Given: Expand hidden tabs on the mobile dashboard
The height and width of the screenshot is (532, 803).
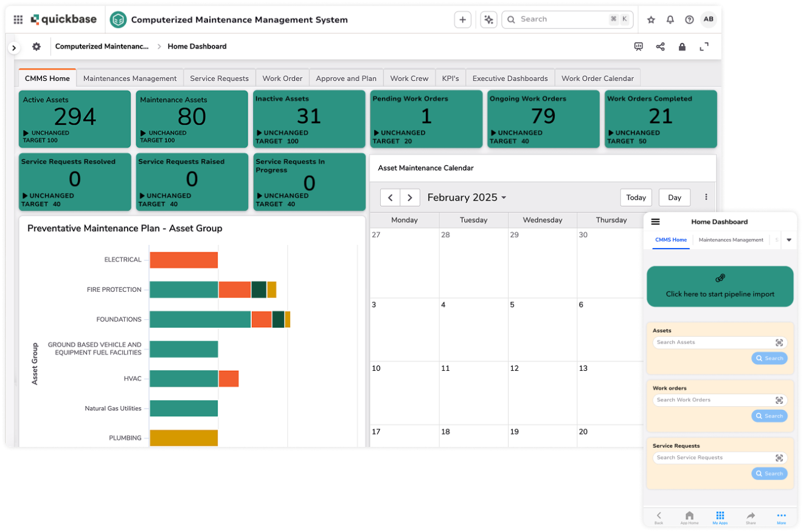Looking at the screenshot, I should (x=789, y=240).
